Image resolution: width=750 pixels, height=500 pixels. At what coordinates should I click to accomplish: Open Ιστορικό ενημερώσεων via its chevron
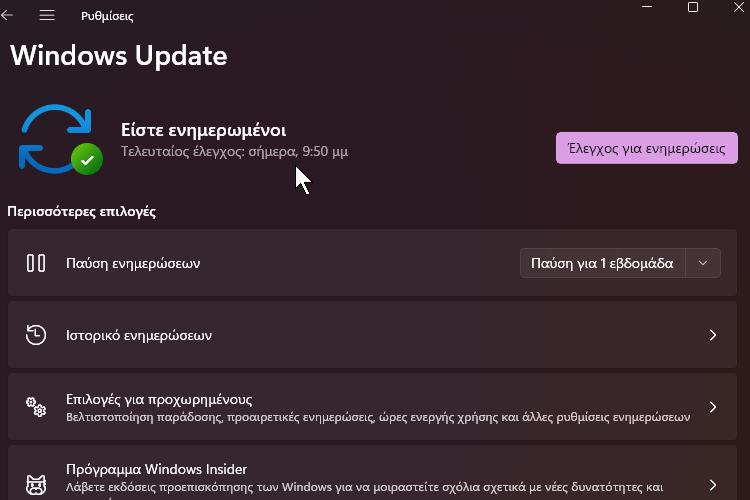[x=713, y=335]
